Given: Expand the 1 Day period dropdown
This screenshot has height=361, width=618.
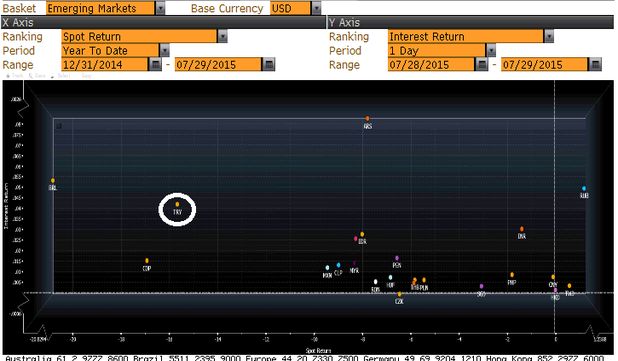Looking at the screenshot, I should point(491,50).
